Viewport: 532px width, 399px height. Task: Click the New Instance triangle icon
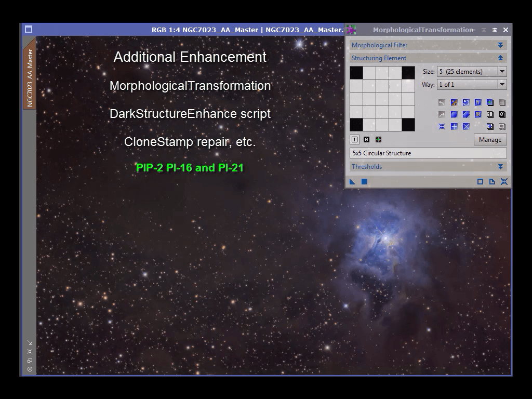pyautogui.click(x=352, y=181)
